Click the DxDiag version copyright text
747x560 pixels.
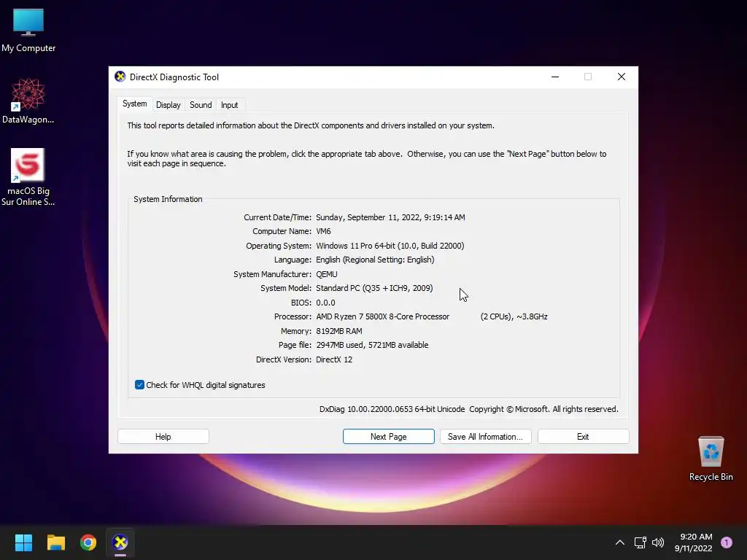(x=469, y=409)
